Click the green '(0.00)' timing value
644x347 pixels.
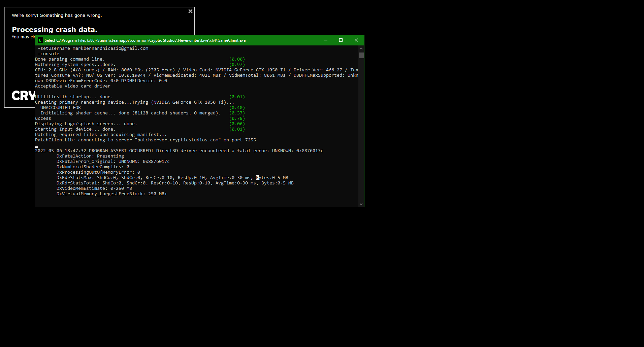[237, 59]
